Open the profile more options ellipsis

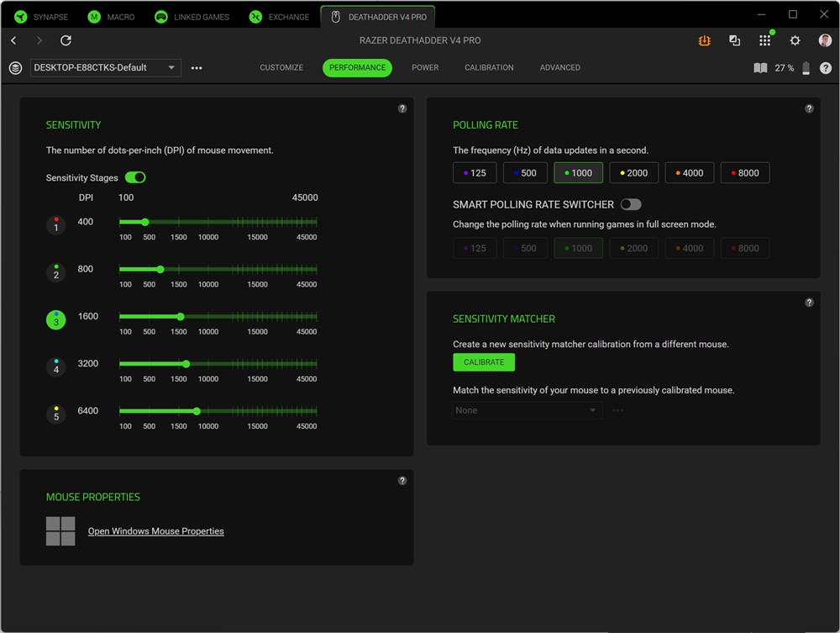[197, 68]
